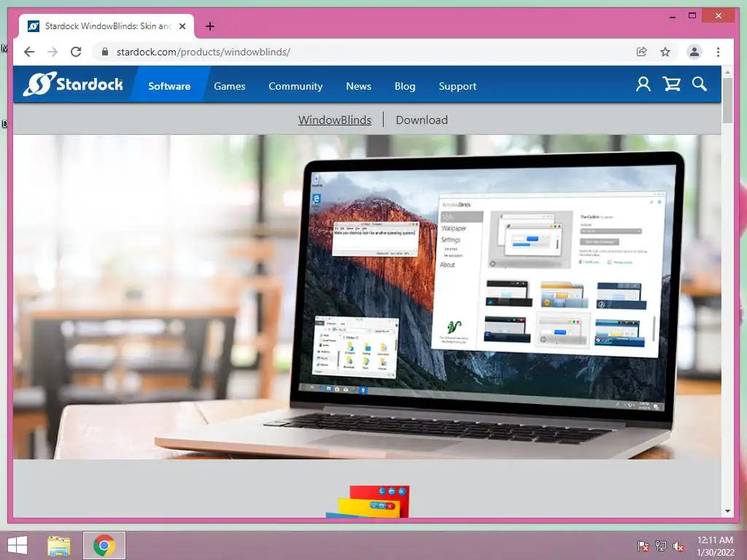747x560 pixels.
Task: Click the muted volume tray icon
Action: (x=678, y=545)
